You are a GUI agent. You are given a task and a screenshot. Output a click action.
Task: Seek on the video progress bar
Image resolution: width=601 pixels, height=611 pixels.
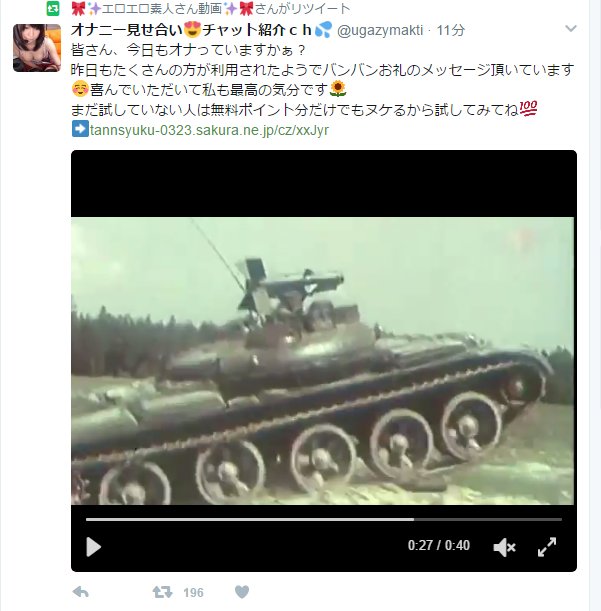click(323, 519)
